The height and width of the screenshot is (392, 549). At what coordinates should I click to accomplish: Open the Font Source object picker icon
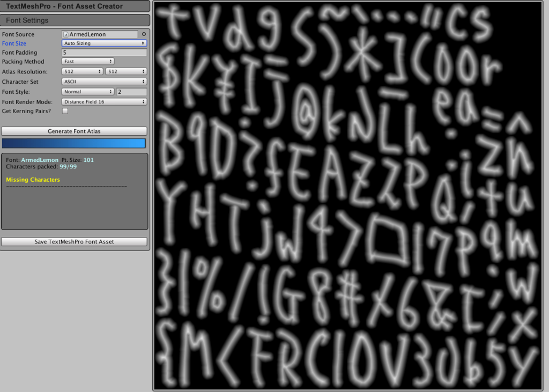click(143, 34)
